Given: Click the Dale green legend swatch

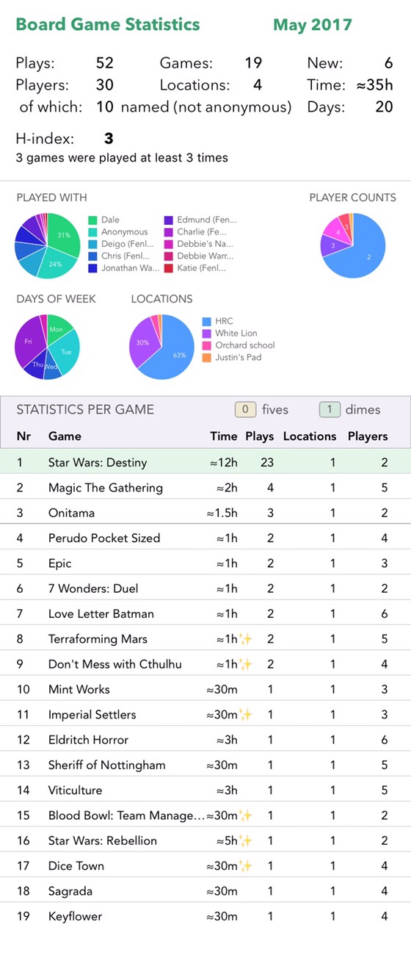Looking at the screenshot, I should (92, 220).
